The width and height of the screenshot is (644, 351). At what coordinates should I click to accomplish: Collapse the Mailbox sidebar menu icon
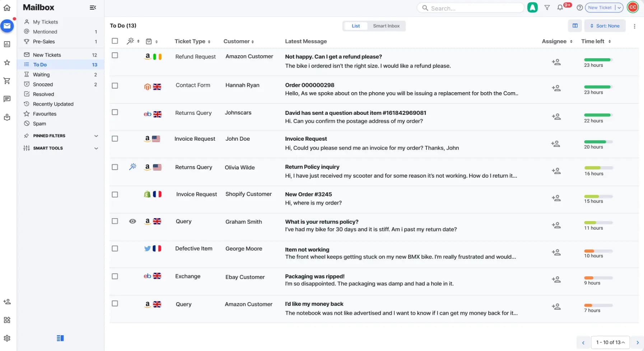click(x=93, y=8)
